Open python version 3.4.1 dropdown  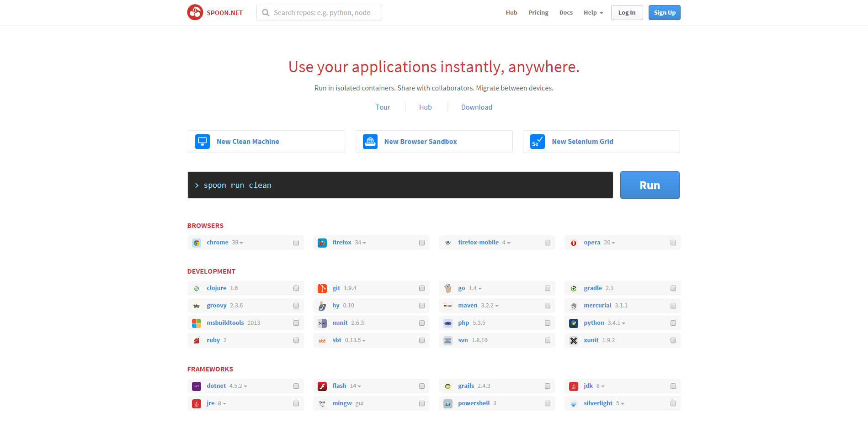617,323
